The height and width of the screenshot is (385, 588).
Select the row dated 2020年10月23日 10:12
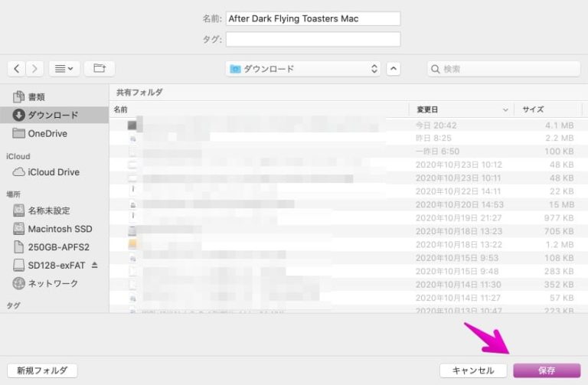click(348, 165)
